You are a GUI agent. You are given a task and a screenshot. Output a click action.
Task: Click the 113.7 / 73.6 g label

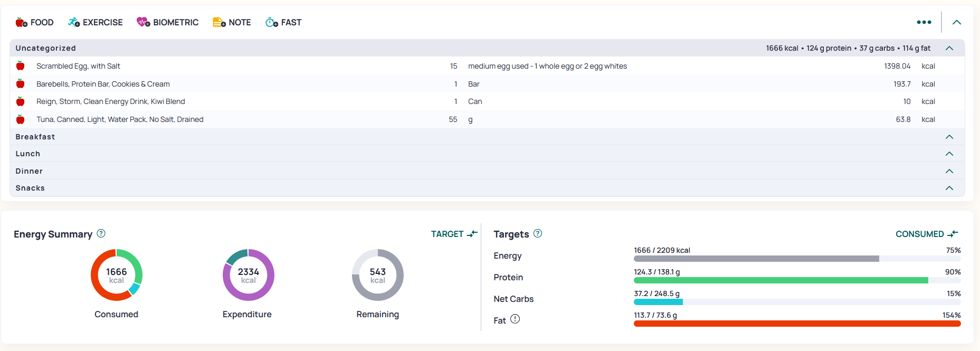pos(655,315)
